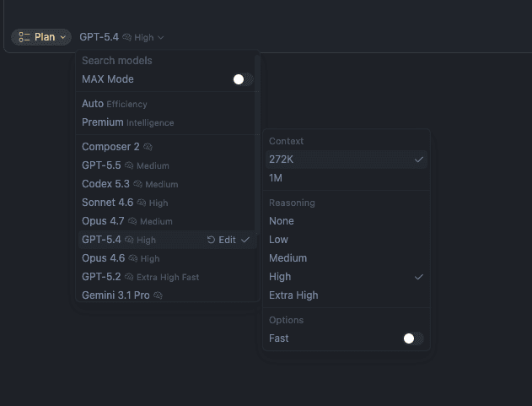Click brain icon next to Composer 2
This screenshot has height=406, width=532.
[148, 147]
